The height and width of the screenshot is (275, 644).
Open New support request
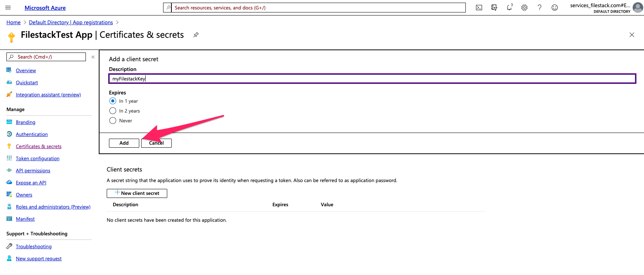point(39,259)
